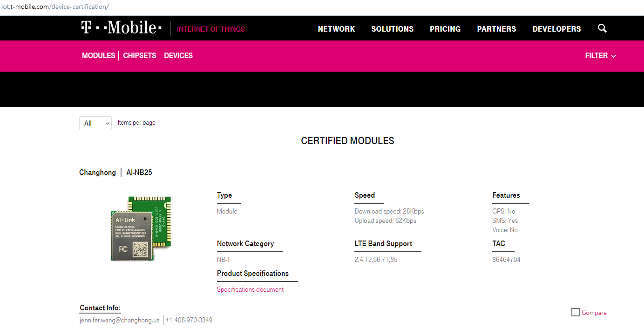Image resolution: width=644 pixels, height=328 pixels.
Task: Click the T-Mobile logo
Action: tap(122, 28)
